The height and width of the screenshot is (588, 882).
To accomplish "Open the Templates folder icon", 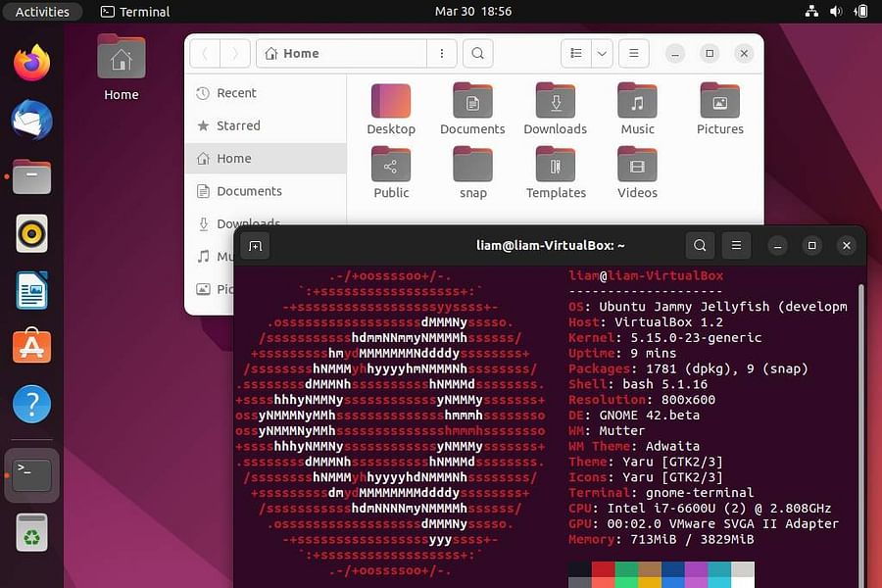I will coord(555,165).
